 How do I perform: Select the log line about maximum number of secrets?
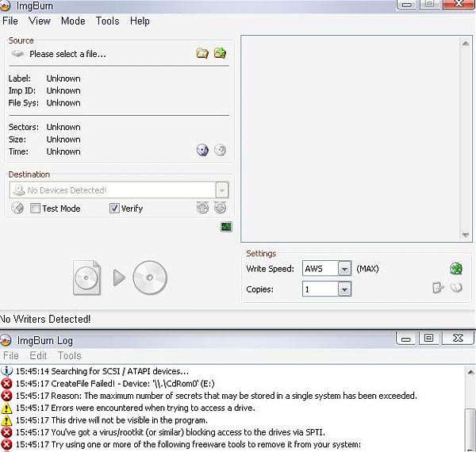coord(216,396)
